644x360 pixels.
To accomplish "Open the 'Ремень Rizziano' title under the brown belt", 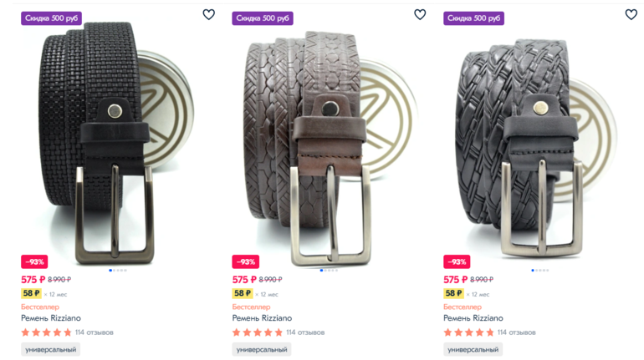I will pyautogui.click(x=263, y=318).
